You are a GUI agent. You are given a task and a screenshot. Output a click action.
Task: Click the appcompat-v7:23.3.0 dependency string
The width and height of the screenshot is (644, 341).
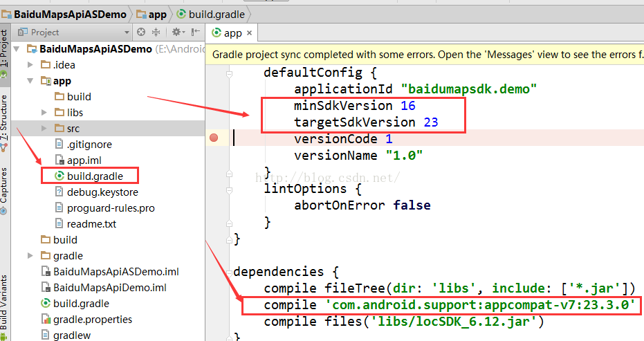coord(480,305)
